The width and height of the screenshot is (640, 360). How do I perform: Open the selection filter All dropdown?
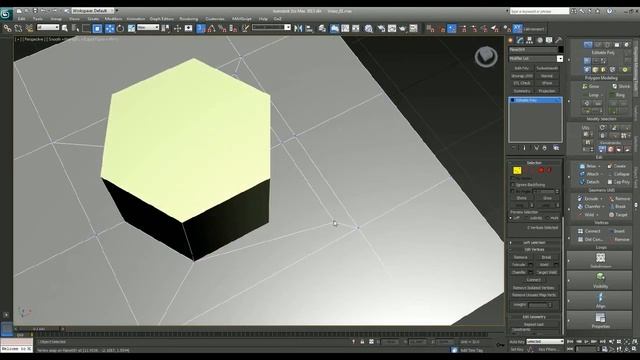48,27
